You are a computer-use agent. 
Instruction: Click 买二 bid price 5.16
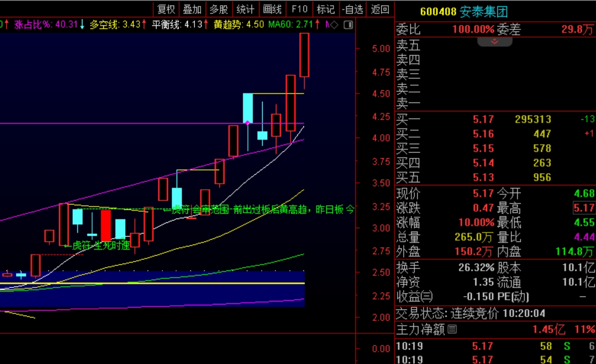[x=483, y=134]
